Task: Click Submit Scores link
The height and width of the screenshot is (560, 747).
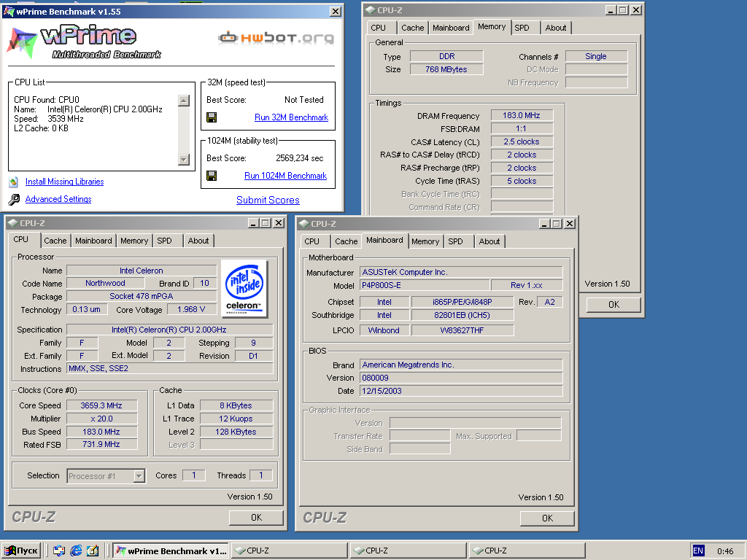Action: (268, 200)
